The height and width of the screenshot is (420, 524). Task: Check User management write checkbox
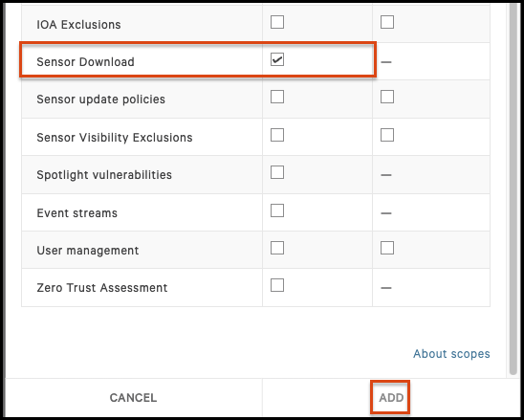click(x=387, y=248)
